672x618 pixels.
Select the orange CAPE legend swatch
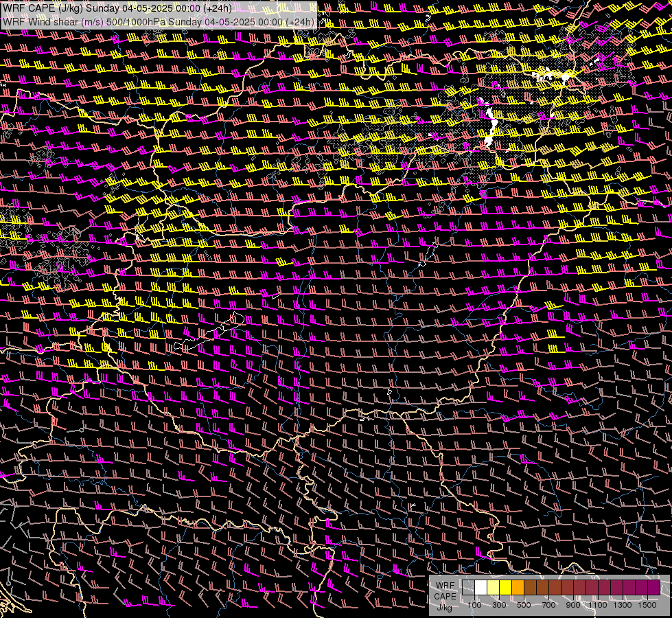click(x=518, y=588)
